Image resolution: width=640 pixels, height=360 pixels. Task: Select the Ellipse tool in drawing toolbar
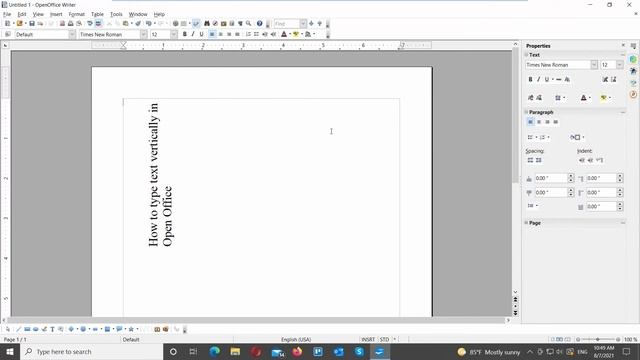(x=36, y=329)
